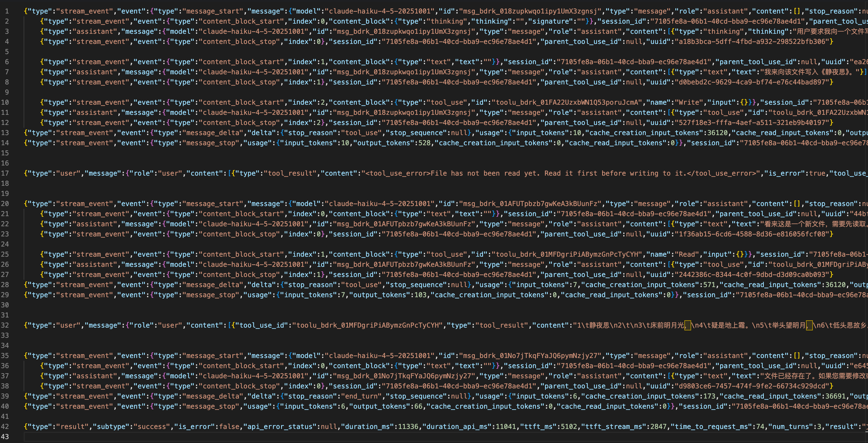The width and height of the screenshot is (868, 443).
Task: Click the Chinese text '我来向该文件写入《静夜思》。'
Action: [x=809, y=72]
